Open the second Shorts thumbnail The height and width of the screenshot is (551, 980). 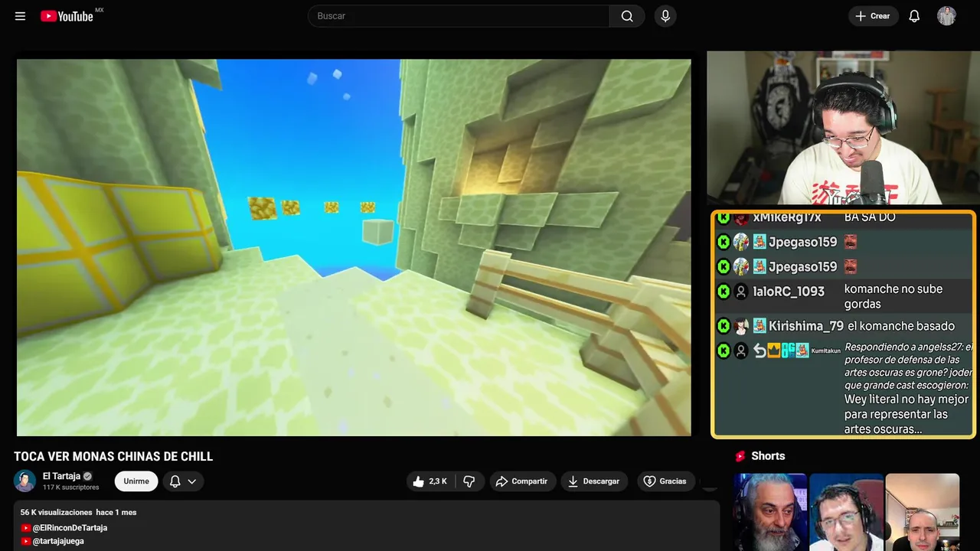846,512
